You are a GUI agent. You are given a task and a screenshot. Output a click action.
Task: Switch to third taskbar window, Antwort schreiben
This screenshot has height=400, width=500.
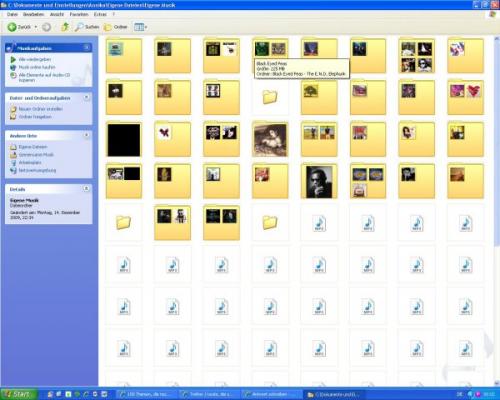(272, 394)
